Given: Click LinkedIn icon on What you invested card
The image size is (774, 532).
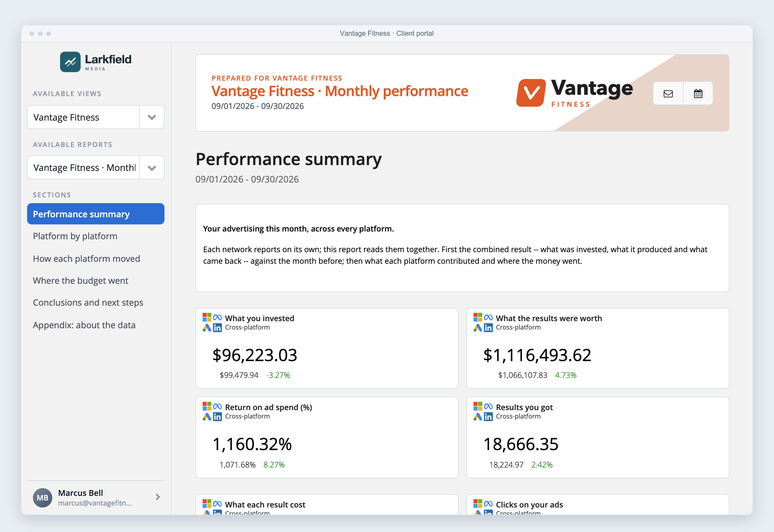Looking at the screenshot, I should pyautogui.click(x=217, y=328).
